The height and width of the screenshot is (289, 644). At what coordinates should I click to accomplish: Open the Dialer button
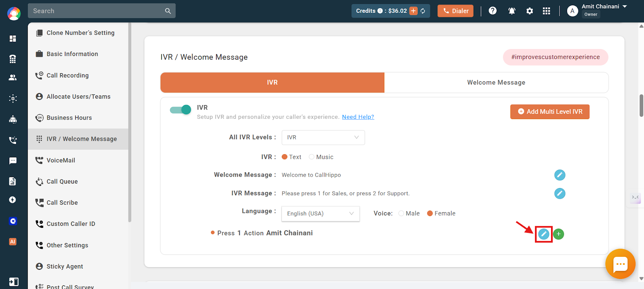[456, 11]
